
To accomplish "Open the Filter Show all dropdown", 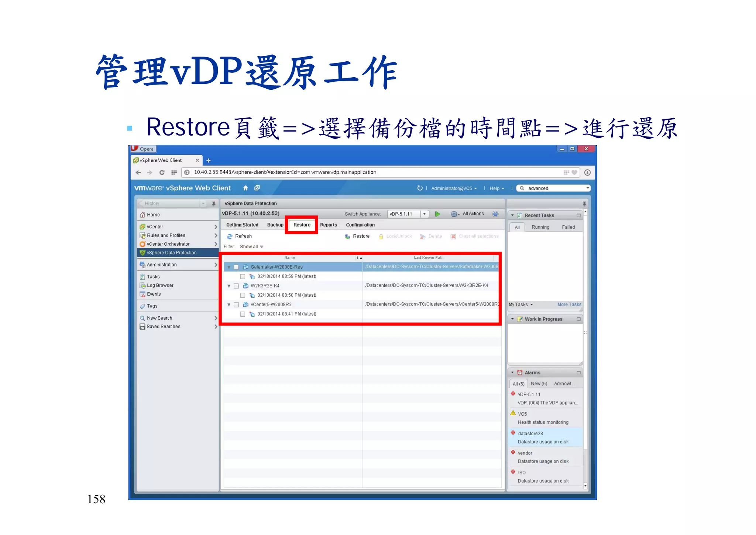I will click(x=251, y=247).
